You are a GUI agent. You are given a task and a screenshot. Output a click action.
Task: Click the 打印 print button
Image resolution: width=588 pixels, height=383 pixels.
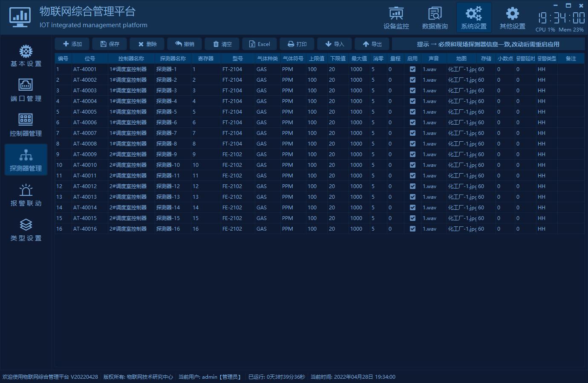pos(297,44)
